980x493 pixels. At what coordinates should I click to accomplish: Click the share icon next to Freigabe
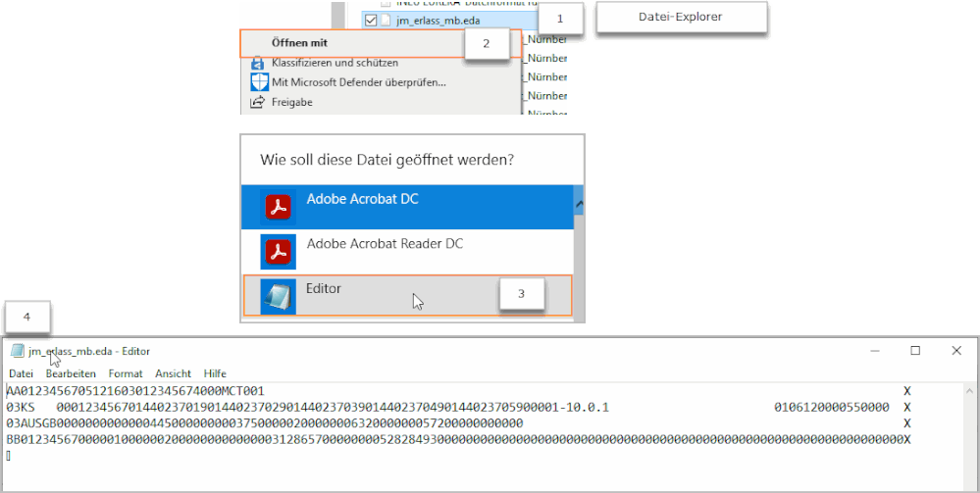coord(257,102)
